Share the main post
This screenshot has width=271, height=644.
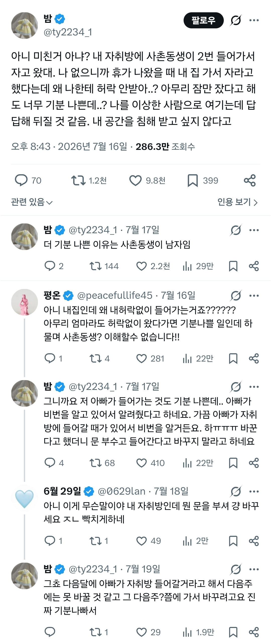(x=250, y=181)
